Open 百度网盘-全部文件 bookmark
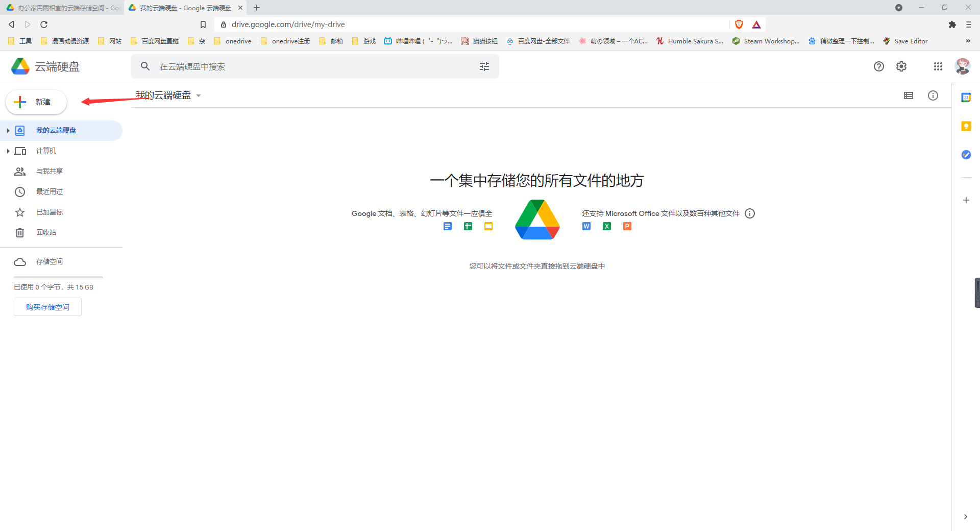 [538, 41]
